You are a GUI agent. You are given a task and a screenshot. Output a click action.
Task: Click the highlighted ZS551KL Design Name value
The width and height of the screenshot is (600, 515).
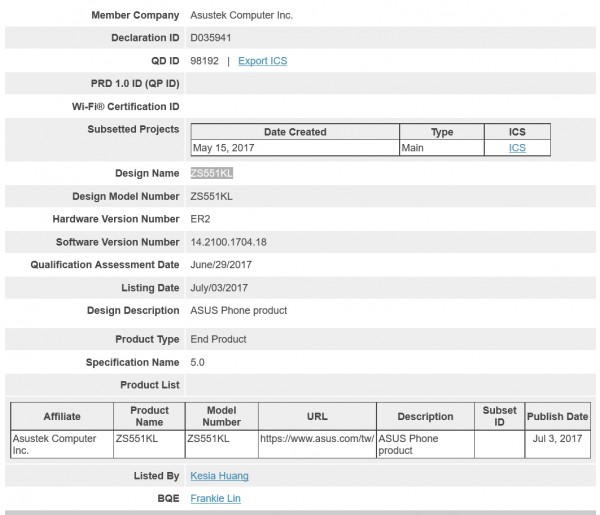point(218,172)
